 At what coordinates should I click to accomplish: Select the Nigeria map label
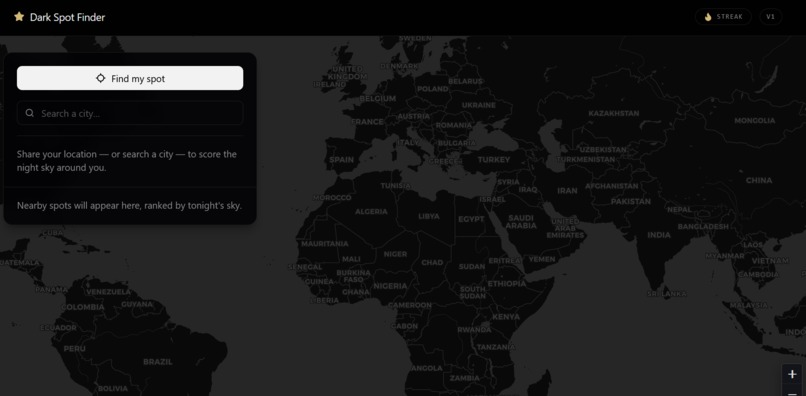390,286
